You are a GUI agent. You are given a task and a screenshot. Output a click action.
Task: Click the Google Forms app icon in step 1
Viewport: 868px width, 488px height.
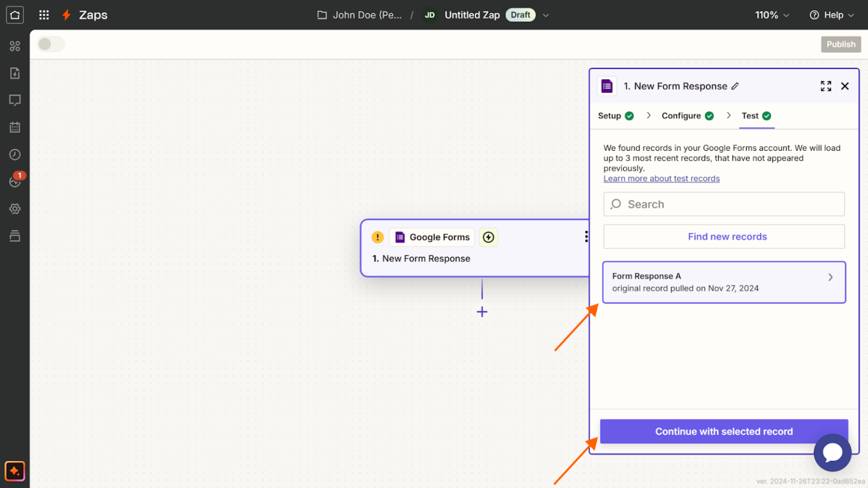401,237
